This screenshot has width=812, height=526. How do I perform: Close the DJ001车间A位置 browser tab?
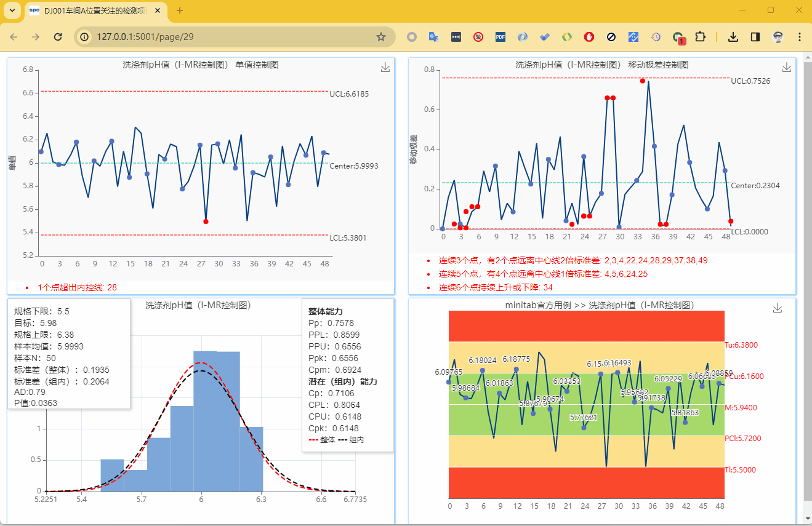click(158, 10)
